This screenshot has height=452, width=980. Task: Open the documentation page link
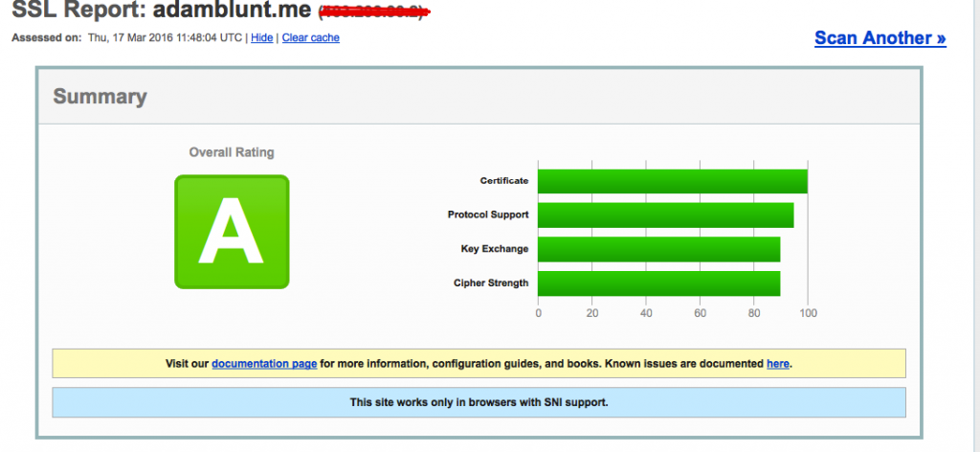point(264,363)
